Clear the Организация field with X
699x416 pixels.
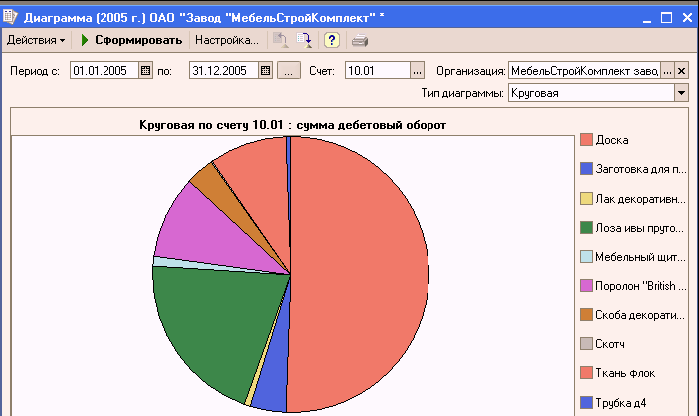(682, 71)
